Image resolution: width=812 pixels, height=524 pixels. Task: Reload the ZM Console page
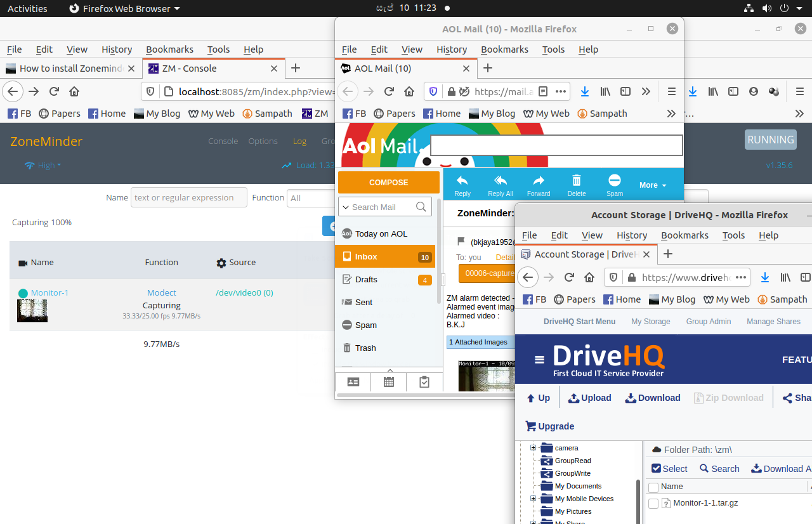click(54, 91)
